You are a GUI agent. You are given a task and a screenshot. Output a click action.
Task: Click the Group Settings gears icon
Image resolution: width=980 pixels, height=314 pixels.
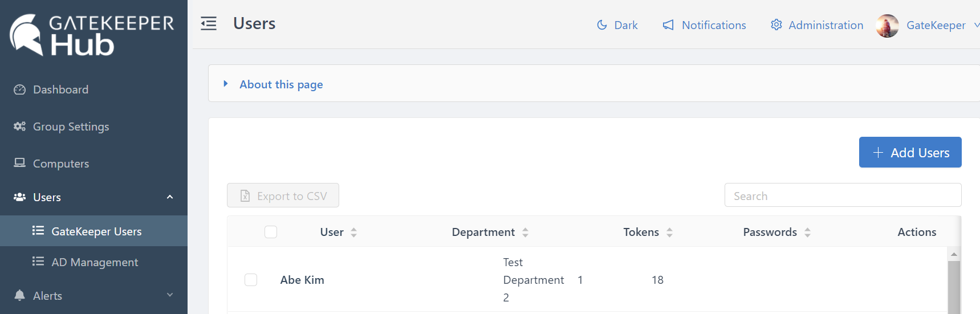pos(20,127)
